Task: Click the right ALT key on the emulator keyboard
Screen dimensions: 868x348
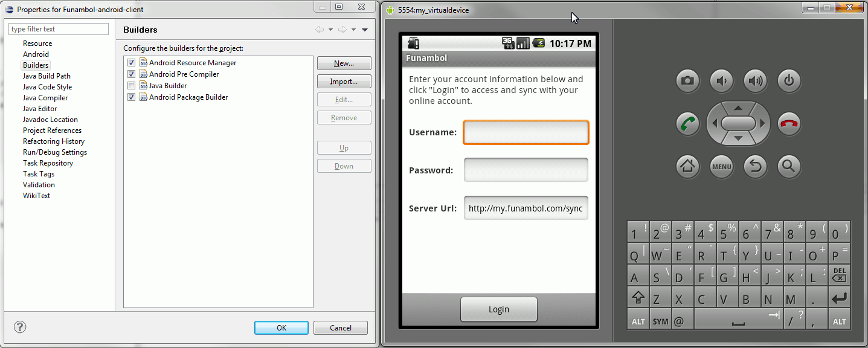Action: point(839,320)
